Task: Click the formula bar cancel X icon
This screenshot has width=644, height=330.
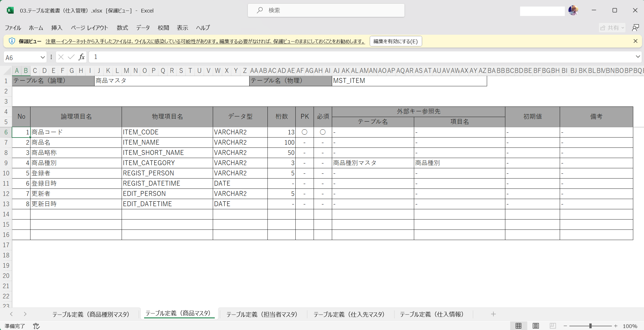Action: click(61, 57)
